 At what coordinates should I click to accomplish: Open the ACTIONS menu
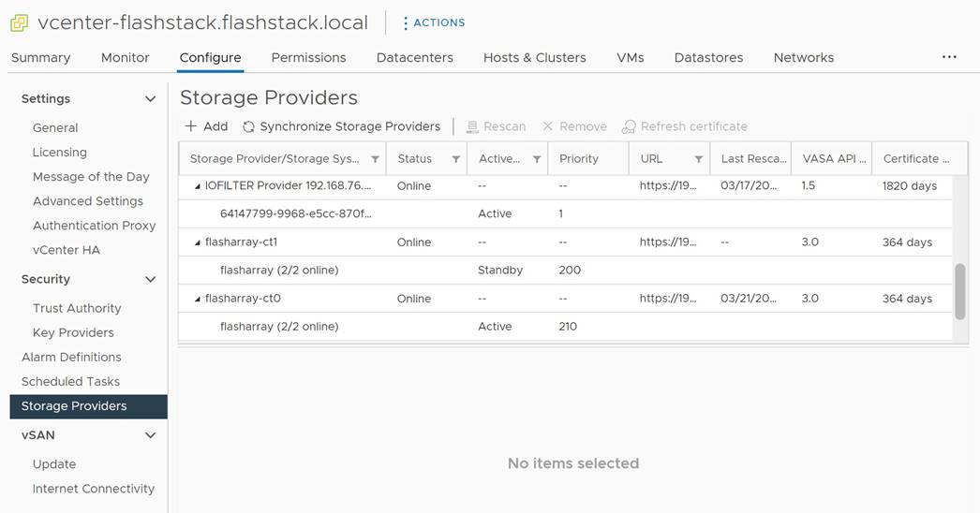tap(434, 22)
